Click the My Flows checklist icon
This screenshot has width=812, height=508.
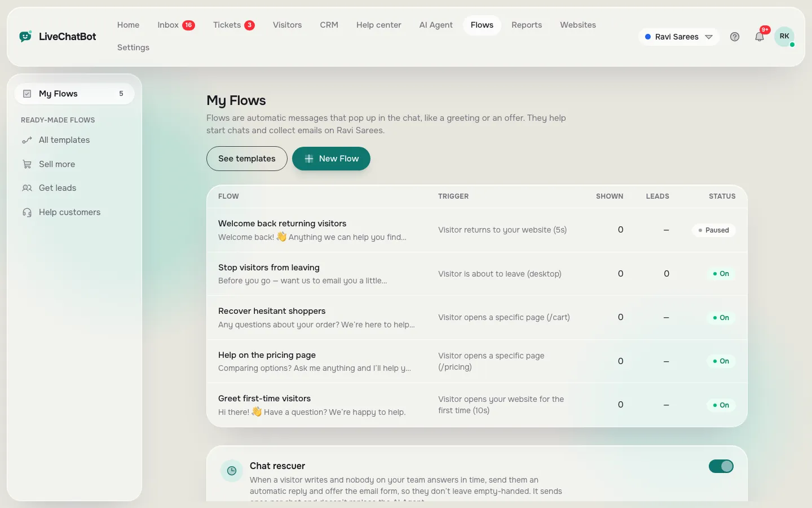coord(27,94)
